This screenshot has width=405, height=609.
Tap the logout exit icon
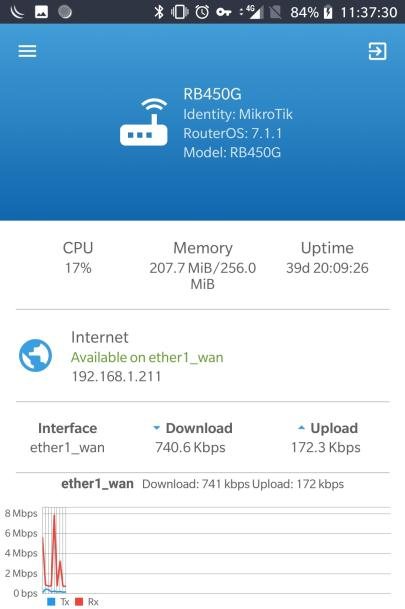pyautogui.click(x=377, y=51)
